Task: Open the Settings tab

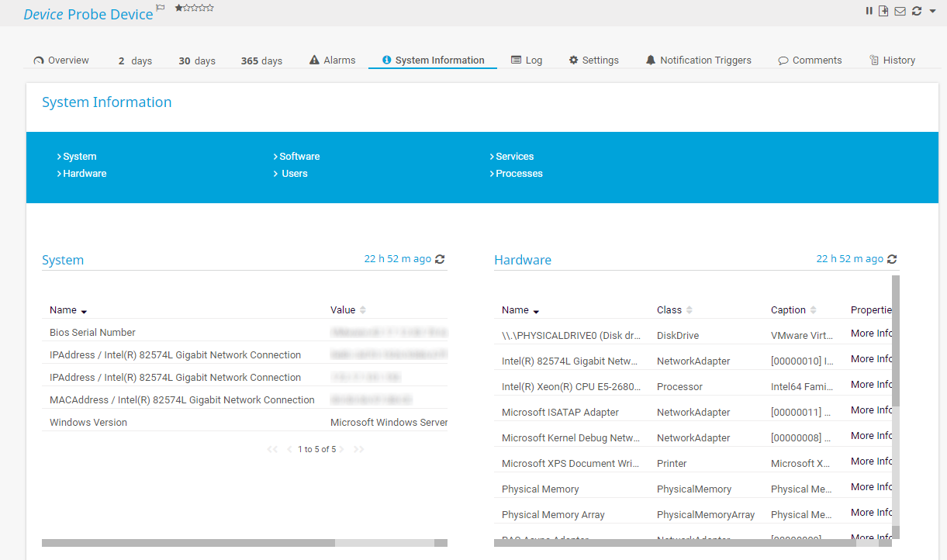Action: click(593, 60)
